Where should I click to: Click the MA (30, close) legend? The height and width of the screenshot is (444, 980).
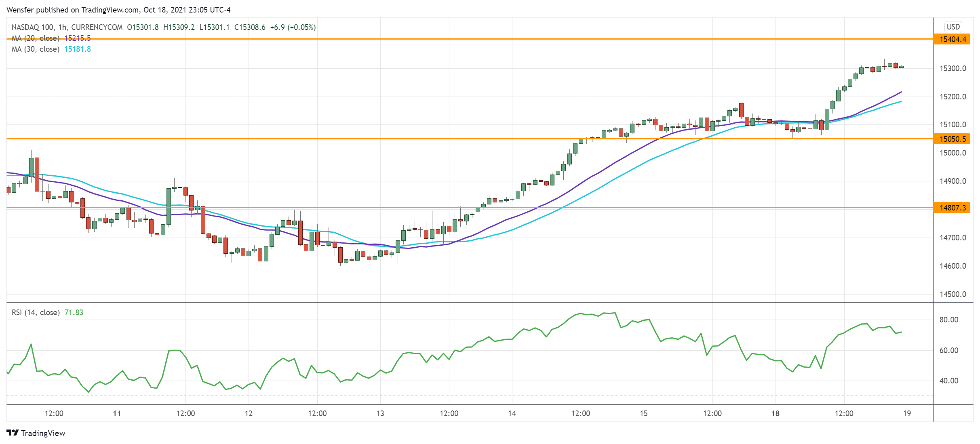(36, 49)
